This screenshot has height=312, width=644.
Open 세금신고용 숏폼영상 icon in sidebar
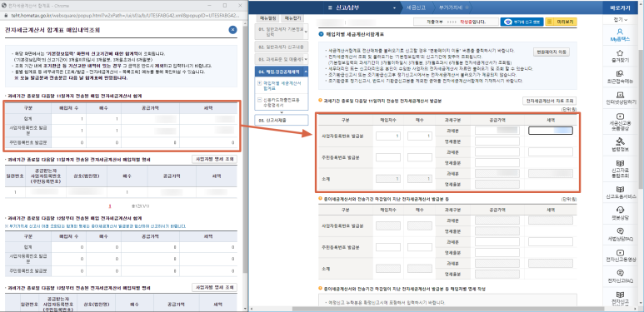pos(620,121)
